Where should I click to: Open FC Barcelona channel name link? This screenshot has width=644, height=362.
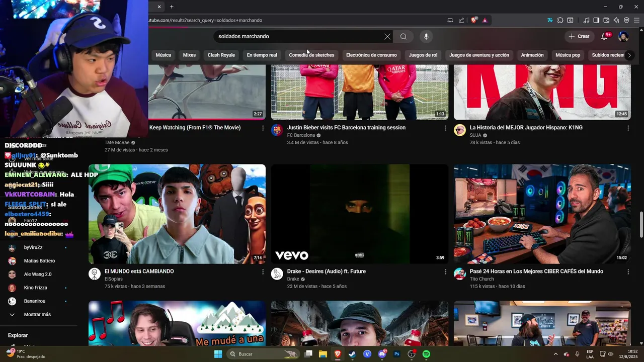point(301,135)
